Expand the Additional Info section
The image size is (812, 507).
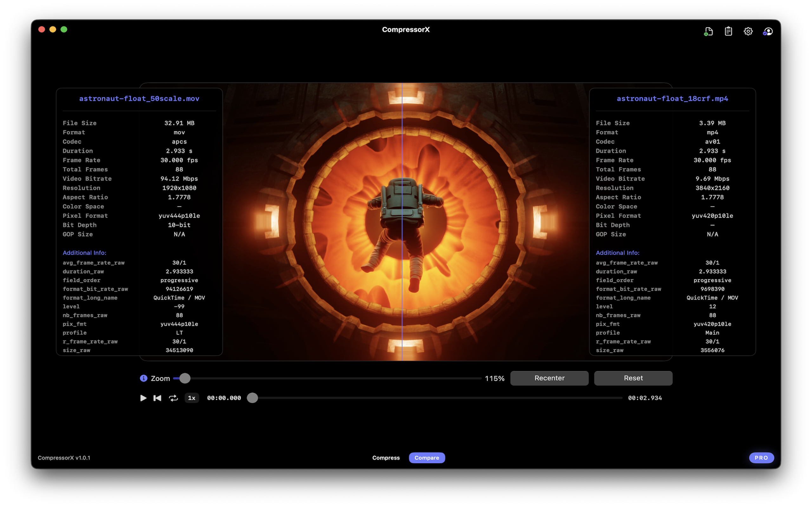[84, 253]
